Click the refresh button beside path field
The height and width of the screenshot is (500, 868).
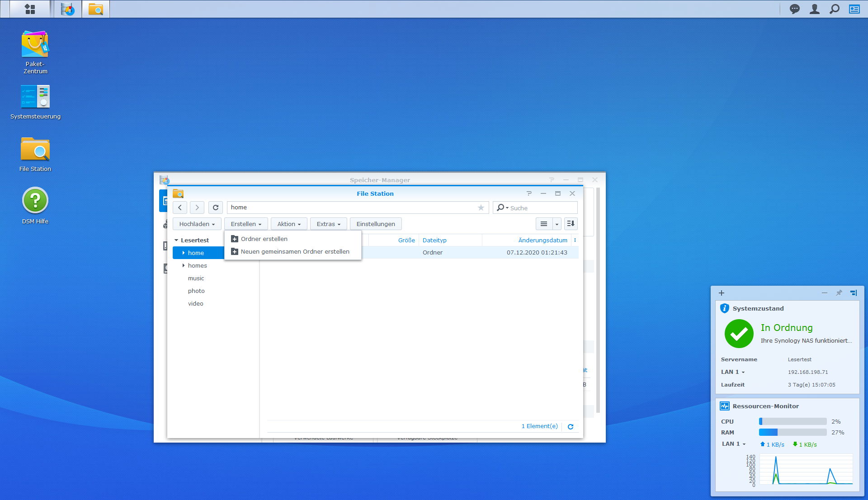[216, 208]
